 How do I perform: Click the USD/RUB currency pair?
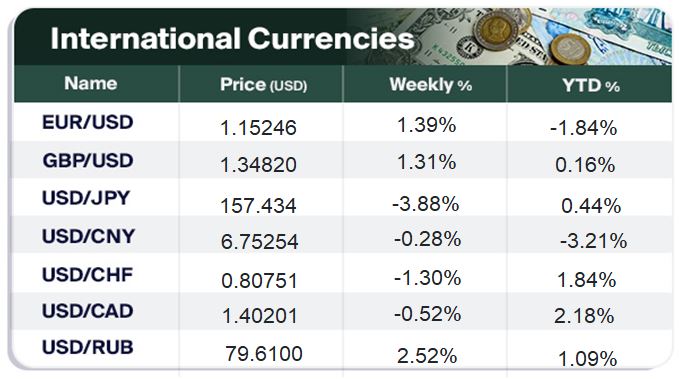87,347
